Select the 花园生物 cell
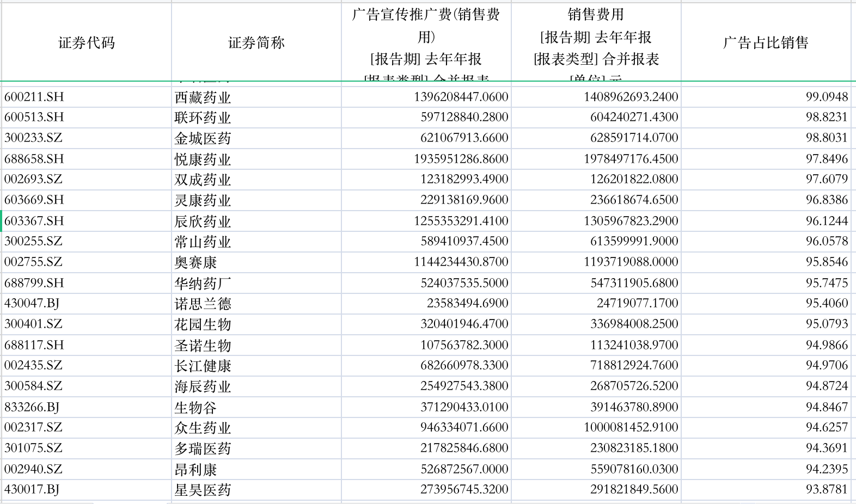 click(x=256, y=324)
